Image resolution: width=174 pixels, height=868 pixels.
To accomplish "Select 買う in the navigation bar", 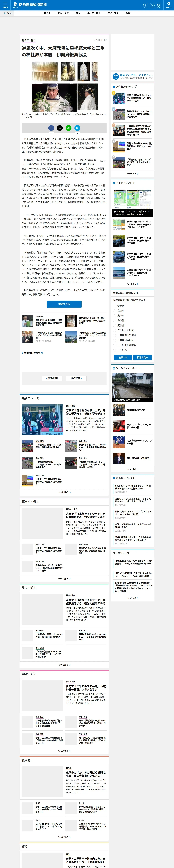I will click(78, 13).
